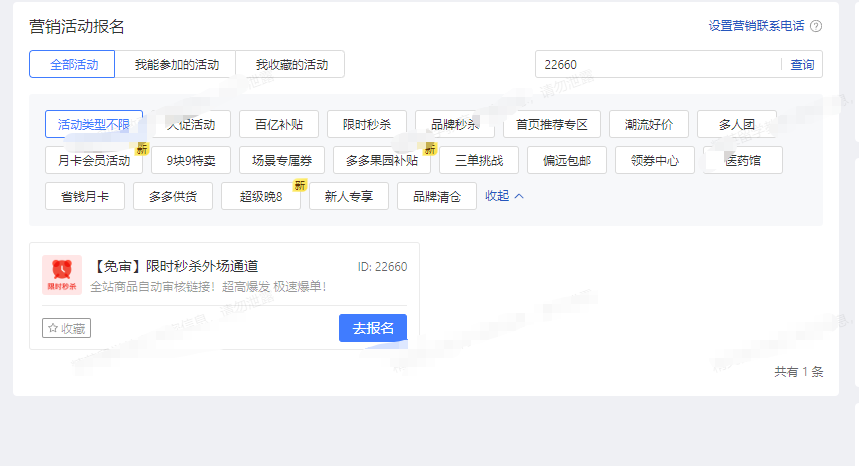Click the 限时秒杀 alarm clock activity icon

coord(62,275)
